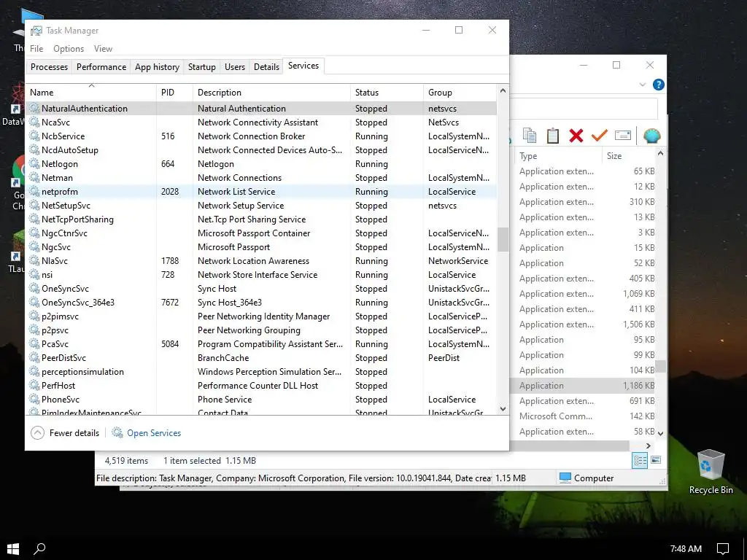This screenshot has height=560, width=747.
Task: Click the gear icon beside netprofm
Action: pos(34,191)
